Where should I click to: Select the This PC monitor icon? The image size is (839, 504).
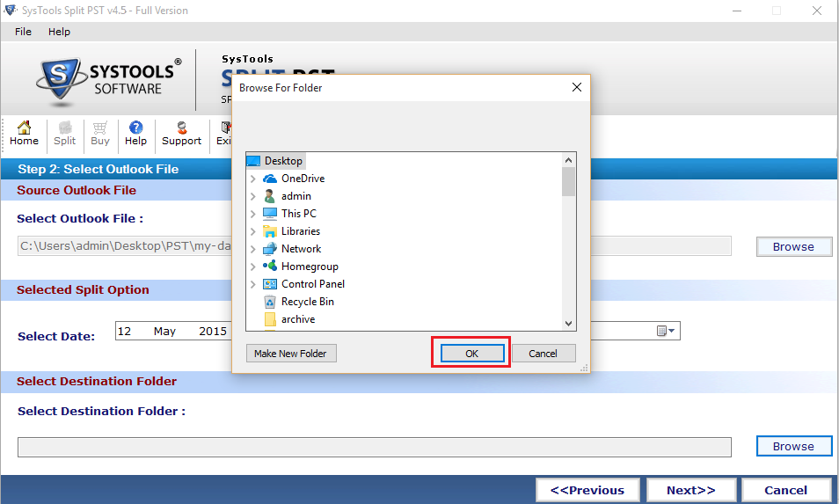(270, 214)
